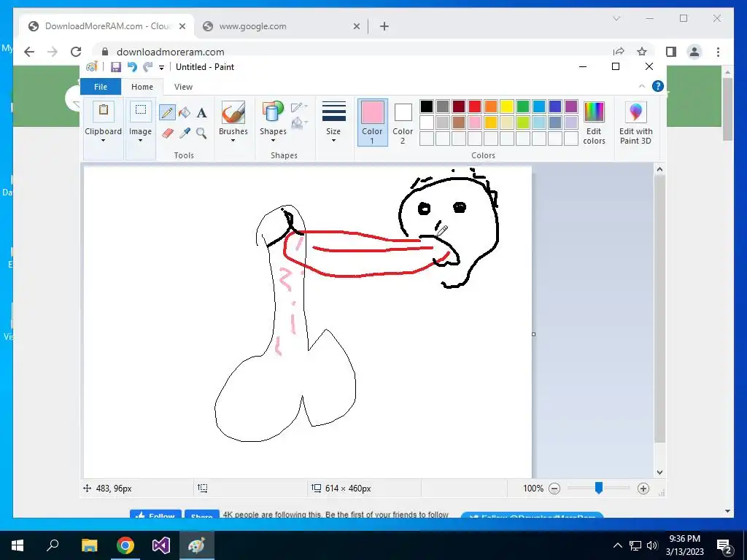The height and width of the screenshot is (560, 747).
Task: Pick the red color swatch
Action: [474, 106]
